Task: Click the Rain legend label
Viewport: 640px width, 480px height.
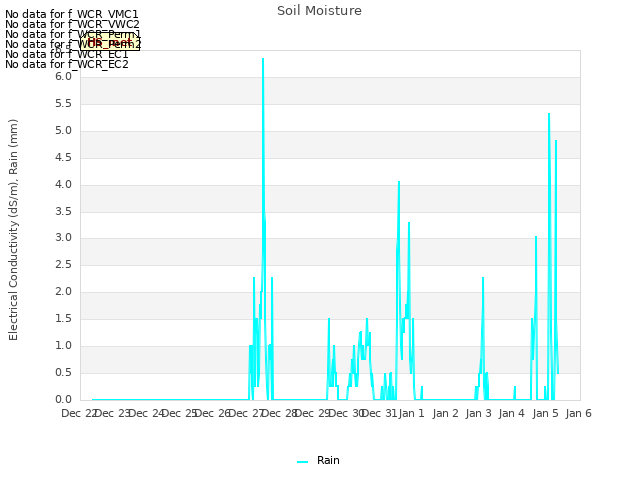Action: (328, 460)
